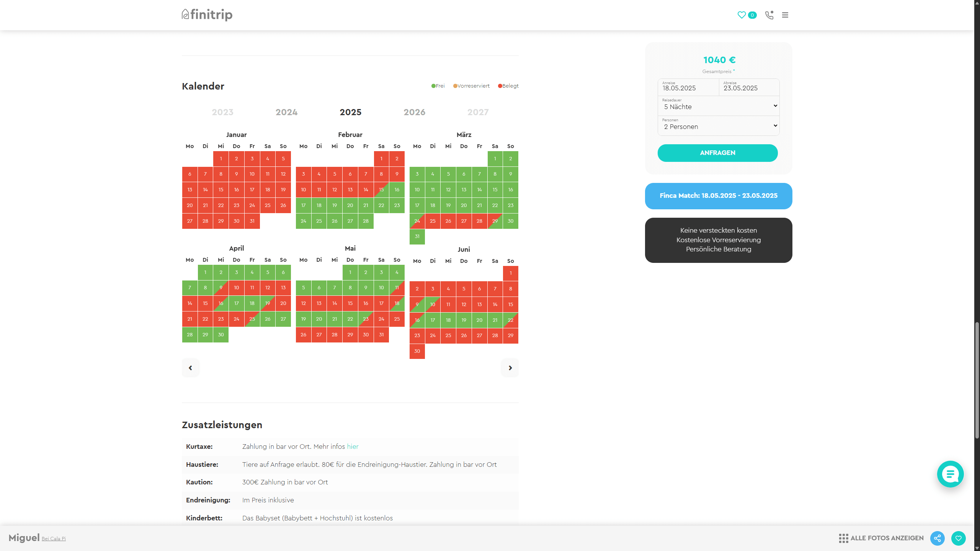The image size is (980, 551).
Task: Open the Kurtaxe 'hier' link
Action: [353, 447]
